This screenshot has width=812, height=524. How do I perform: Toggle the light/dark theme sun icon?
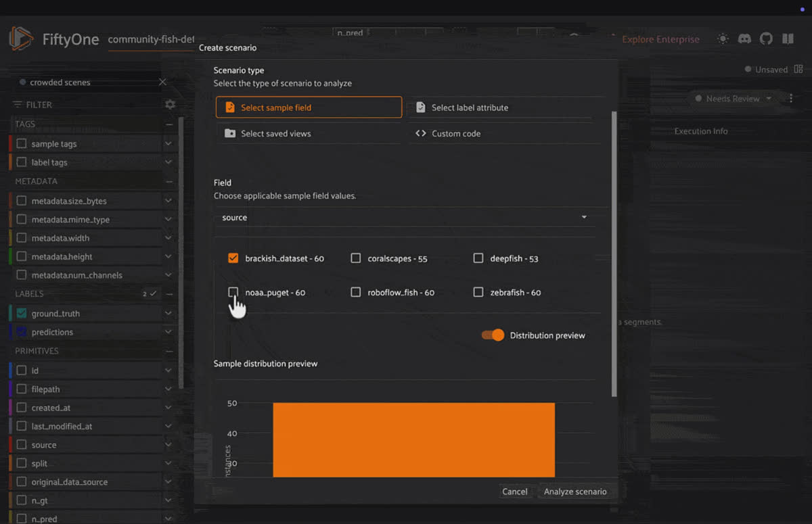pyautogui.click(x=723, y=39)
